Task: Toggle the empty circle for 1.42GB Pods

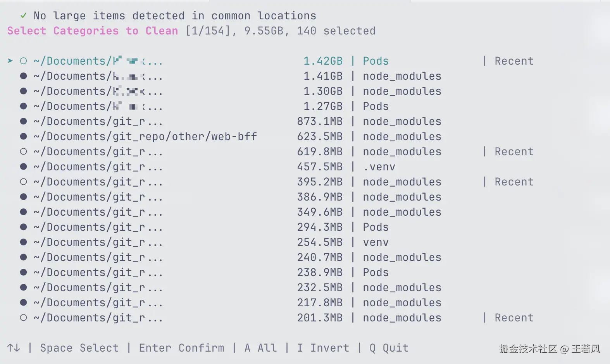Action: 24,61
